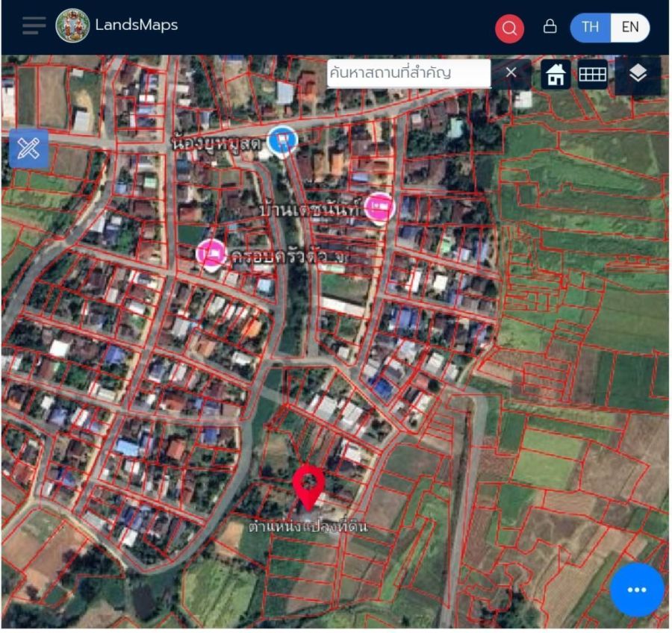Click the home icon button

(x=555, y=74)
